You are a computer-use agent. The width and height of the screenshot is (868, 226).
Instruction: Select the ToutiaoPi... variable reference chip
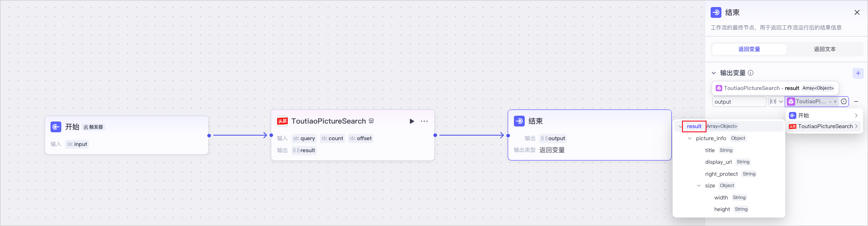click(811, 102)
